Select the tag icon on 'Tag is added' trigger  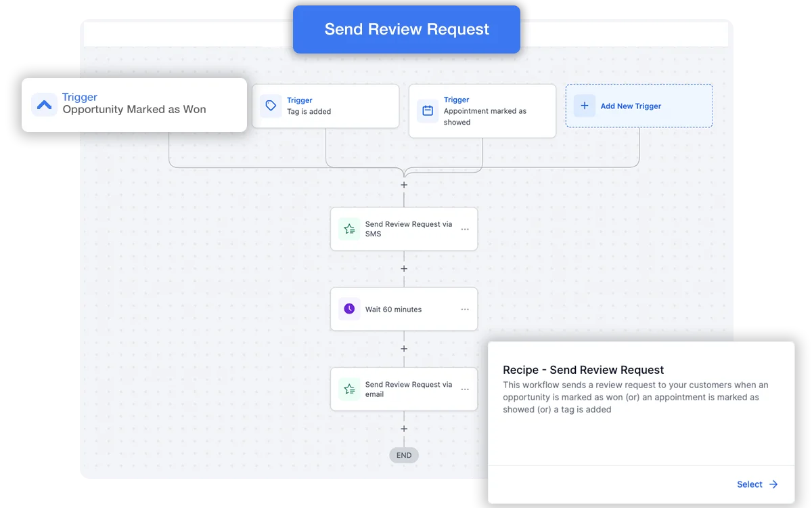[271, 106]
